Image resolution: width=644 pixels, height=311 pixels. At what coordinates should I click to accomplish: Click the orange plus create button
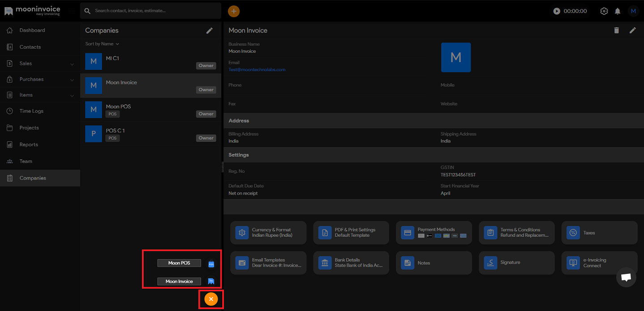click(233, 11)
